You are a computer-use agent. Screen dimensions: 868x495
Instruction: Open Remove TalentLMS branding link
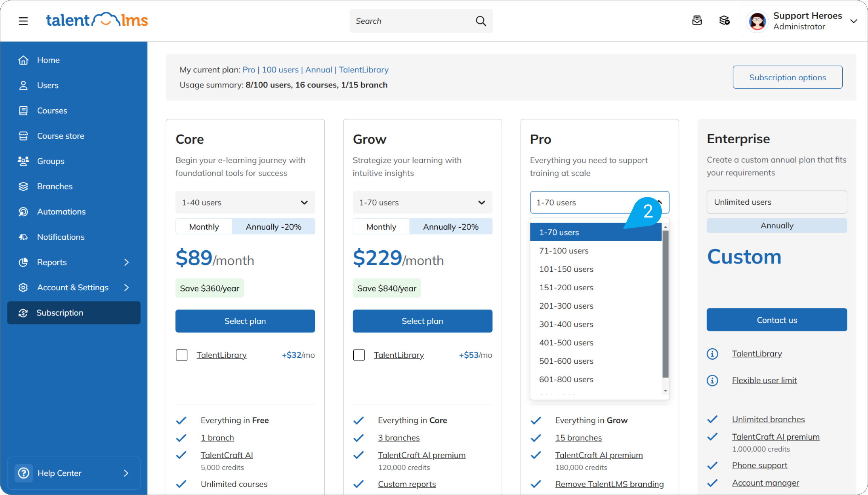pyautogui.click(x=609, y=484)
